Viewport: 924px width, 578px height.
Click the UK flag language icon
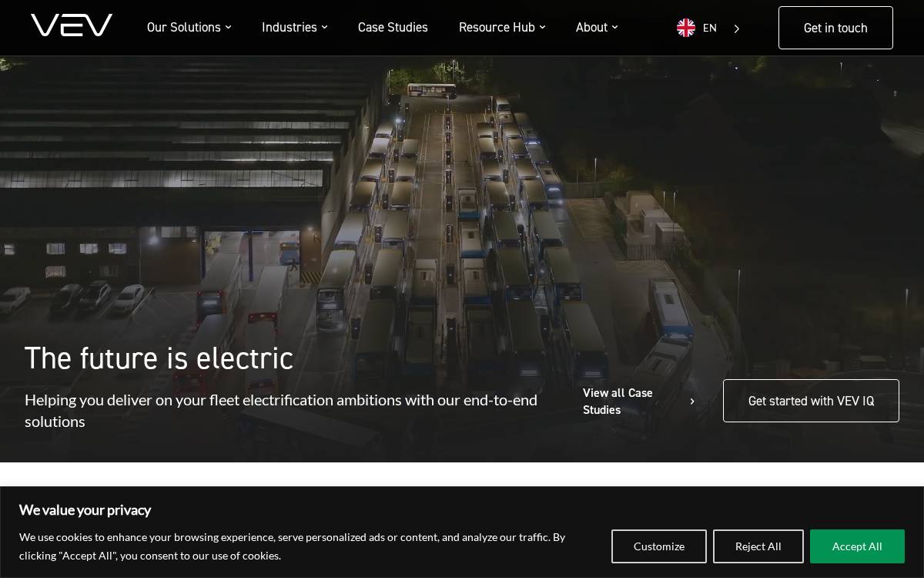point(686,28)
